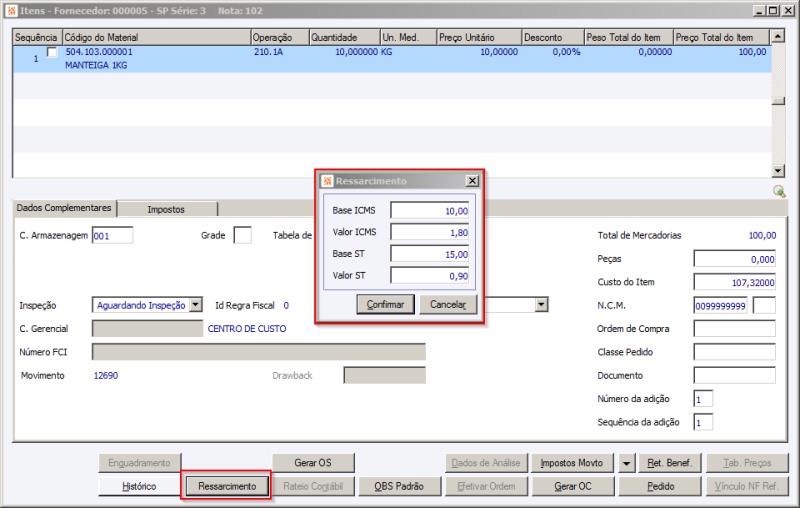Click the Número da adição field

tap(703, 399)
